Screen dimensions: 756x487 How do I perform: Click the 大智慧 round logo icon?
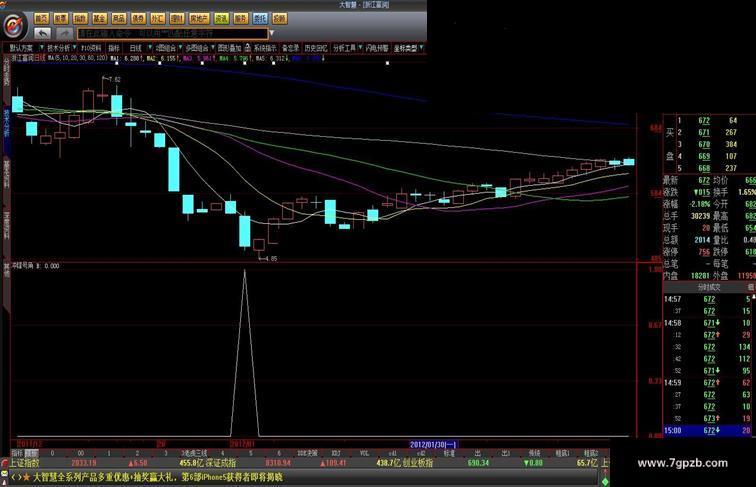coord(14,25)
